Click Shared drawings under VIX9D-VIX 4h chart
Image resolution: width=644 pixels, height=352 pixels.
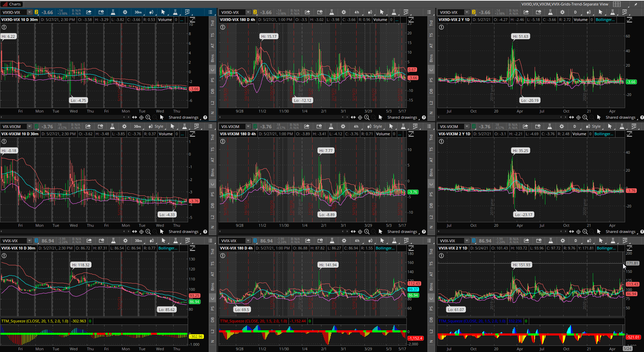[402, 117]
